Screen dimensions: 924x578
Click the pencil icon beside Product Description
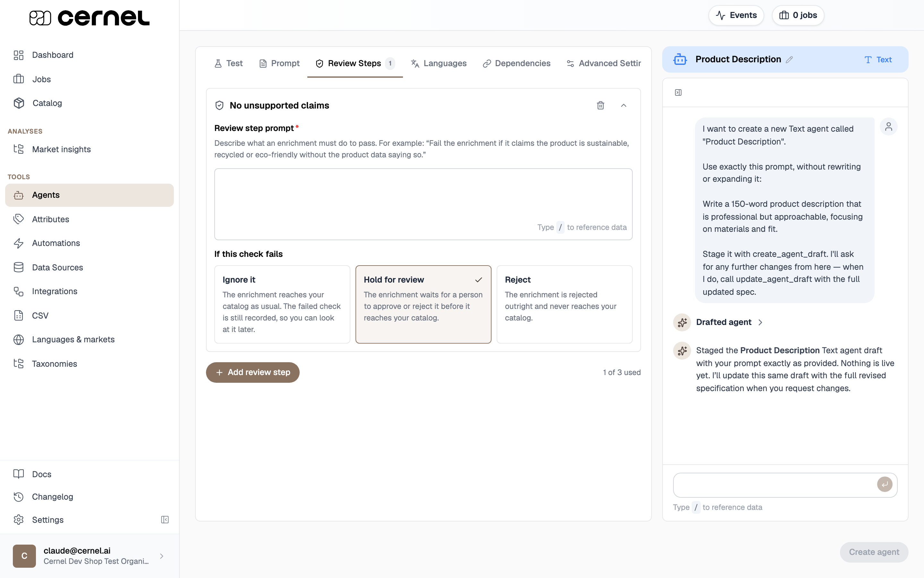click(789, 60)
